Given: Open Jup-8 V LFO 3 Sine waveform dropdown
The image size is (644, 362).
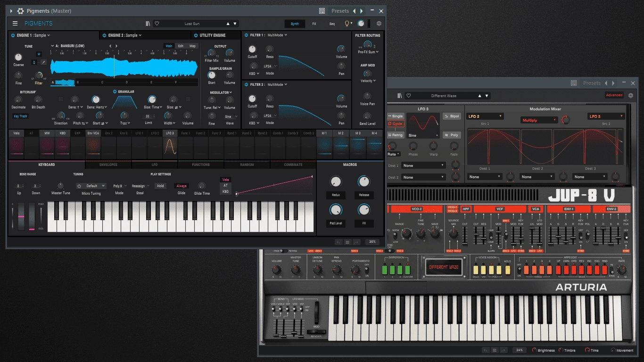Looking at the screenshot, I should tap(424, 135).
